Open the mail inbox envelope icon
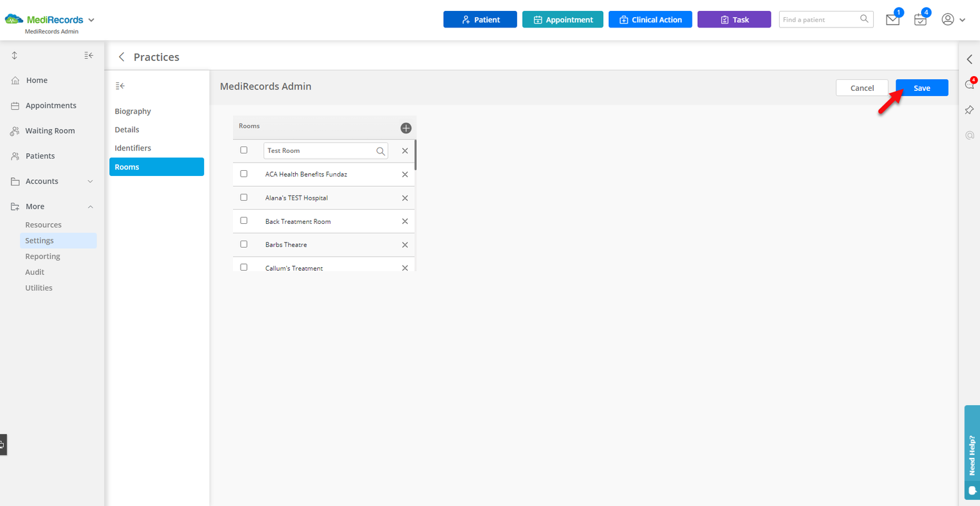This screenshot has height=506, width=980. [x=892, y=20]
